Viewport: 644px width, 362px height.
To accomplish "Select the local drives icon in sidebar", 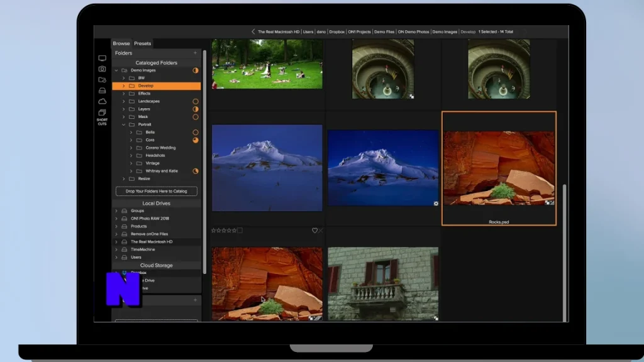I will 103,90.
